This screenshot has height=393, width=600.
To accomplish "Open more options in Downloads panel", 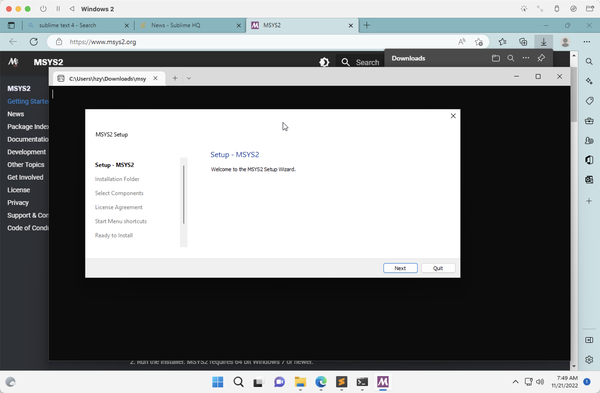I will (526, 58).
